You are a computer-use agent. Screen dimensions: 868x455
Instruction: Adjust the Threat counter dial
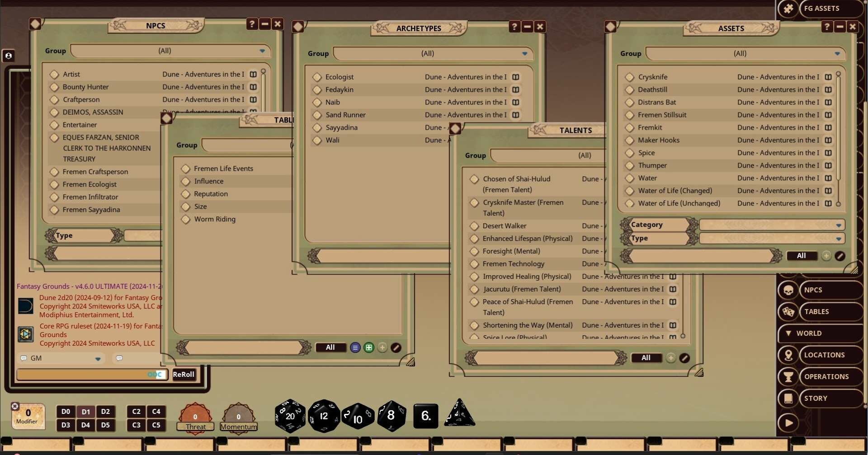pyautogui.click(x=195, y=416)
